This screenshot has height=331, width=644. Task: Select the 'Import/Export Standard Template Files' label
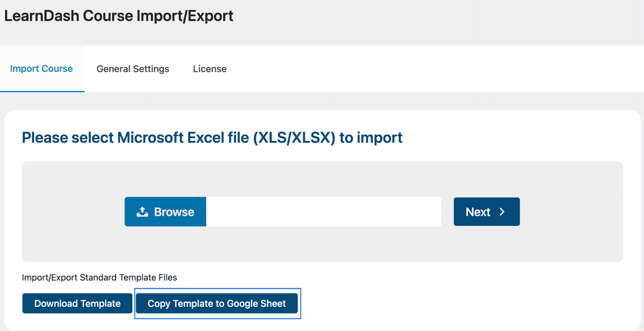(99, 277)
